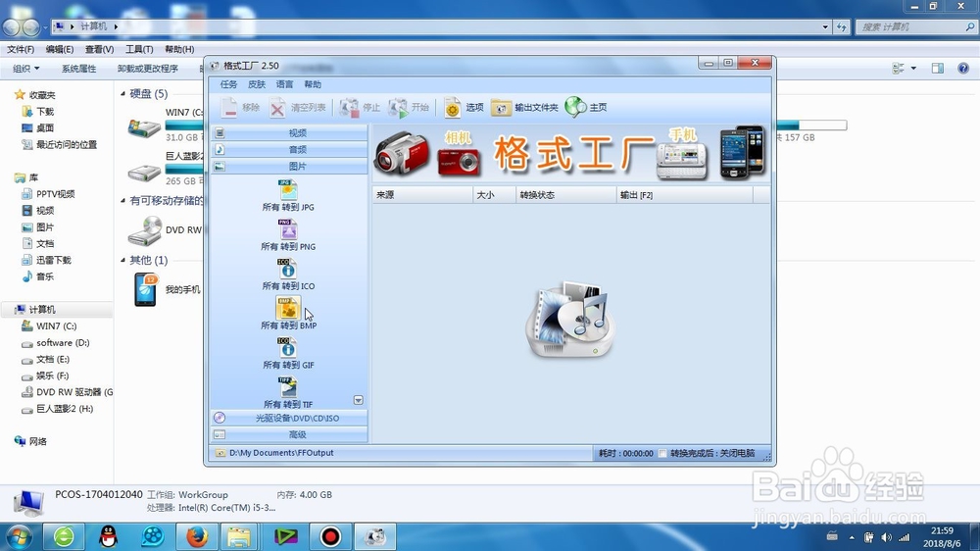Expand the 光驱设备\DVD\CD\ISO panel
The height and width of the screenshot is (551, 980).
point(289,418)
